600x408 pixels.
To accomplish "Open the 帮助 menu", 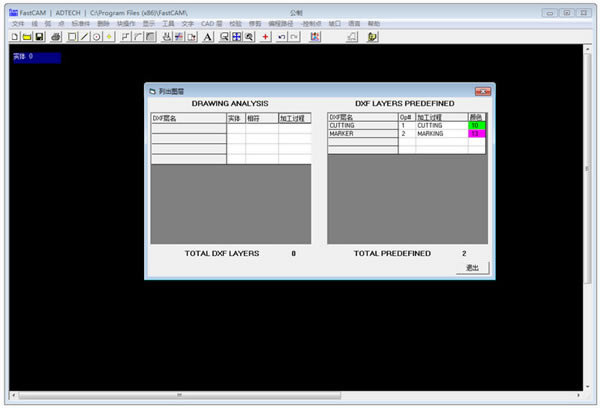I will [x=374, y=23].
